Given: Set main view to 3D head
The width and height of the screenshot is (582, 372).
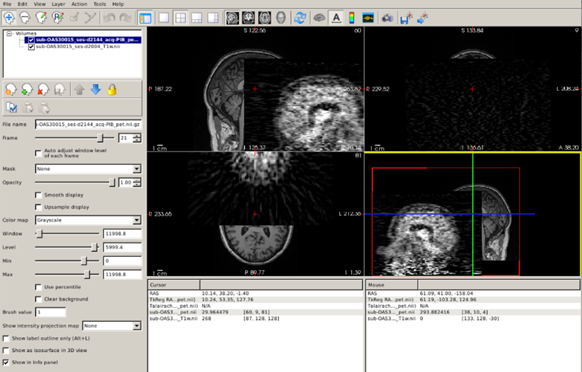Looking at the screenshot, I should 281,17.
